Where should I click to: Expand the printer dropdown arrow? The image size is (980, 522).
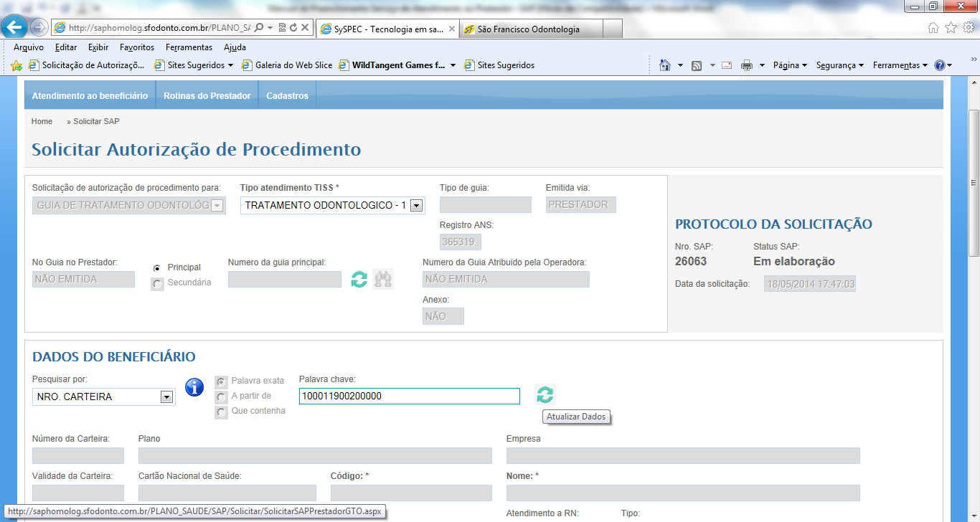pyautogui.click(x=762, y=65)
